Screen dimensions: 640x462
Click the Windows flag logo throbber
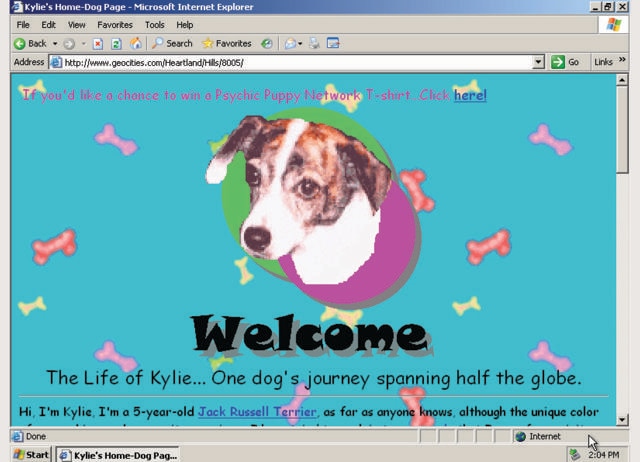[x=613, y=25]
